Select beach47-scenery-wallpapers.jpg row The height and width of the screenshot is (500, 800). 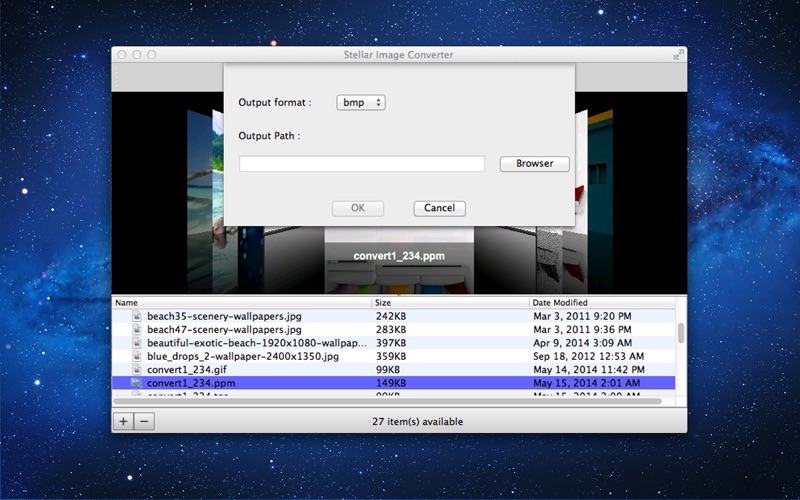[393, 330]
